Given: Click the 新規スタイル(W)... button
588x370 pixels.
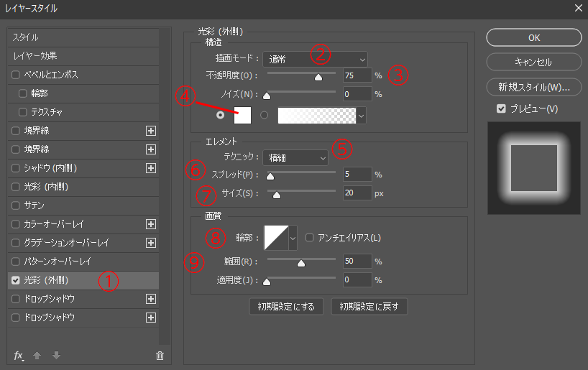Looking at the screenshot, I should pyautogui.click(x=534, y=88).
